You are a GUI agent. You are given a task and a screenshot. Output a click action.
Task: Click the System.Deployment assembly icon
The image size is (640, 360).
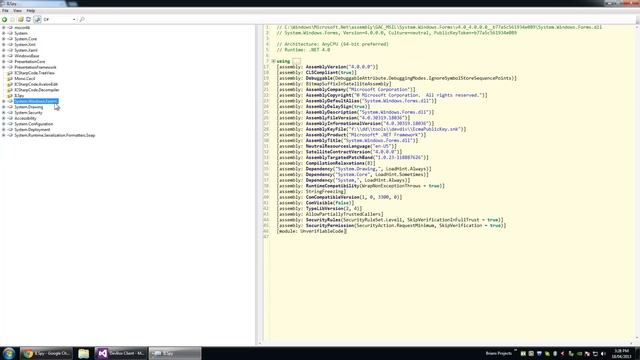pyautogui.click(x=10, y=129)
